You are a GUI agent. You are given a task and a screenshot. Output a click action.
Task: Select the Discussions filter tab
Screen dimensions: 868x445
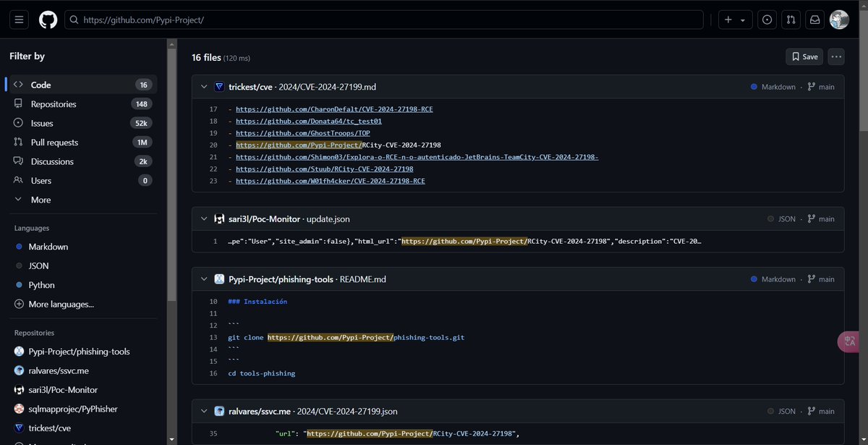tap(82, 161)
